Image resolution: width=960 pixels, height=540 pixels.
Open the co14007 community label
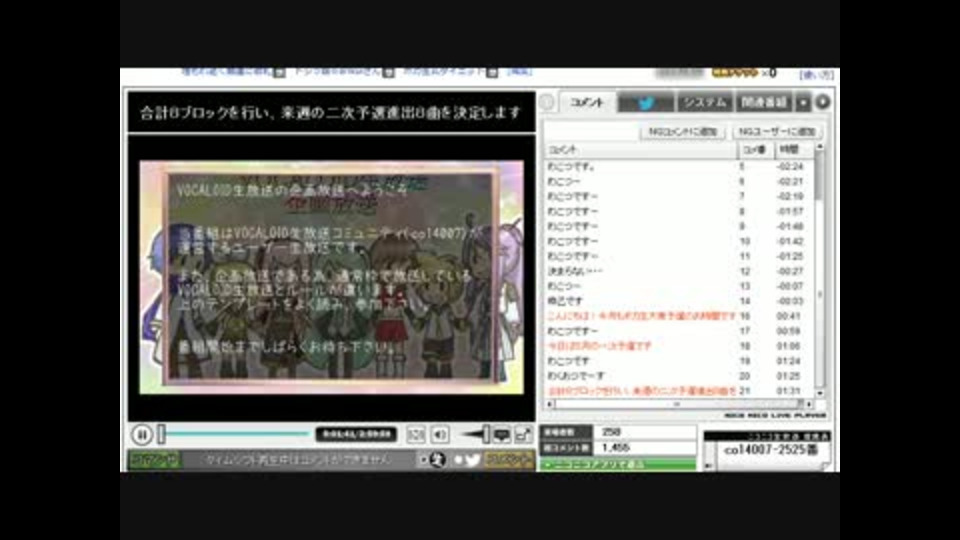(x=771, y=450)
